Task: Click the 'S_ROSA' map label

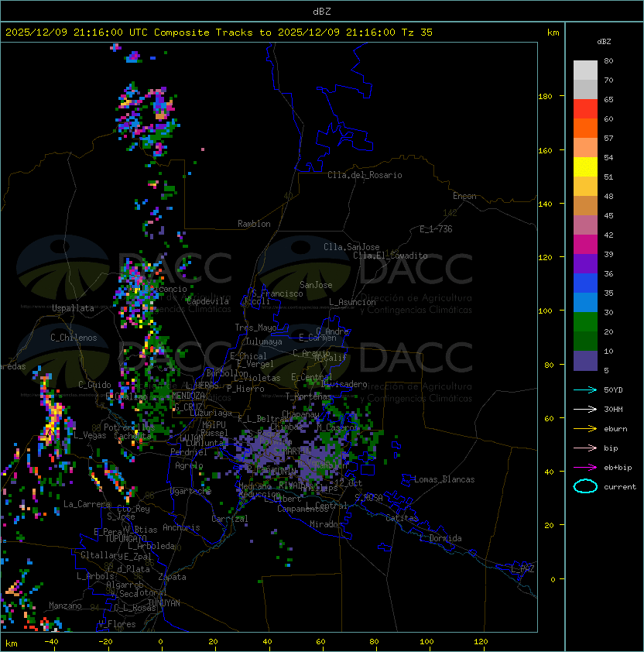Action: click(368, 498)
